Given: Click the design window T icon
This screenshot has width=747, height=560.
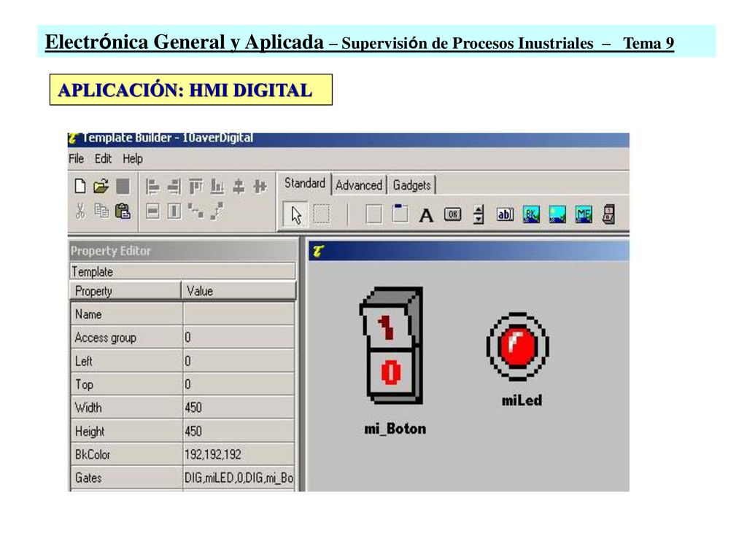Looking at the screenshot, I should [319, 252].
